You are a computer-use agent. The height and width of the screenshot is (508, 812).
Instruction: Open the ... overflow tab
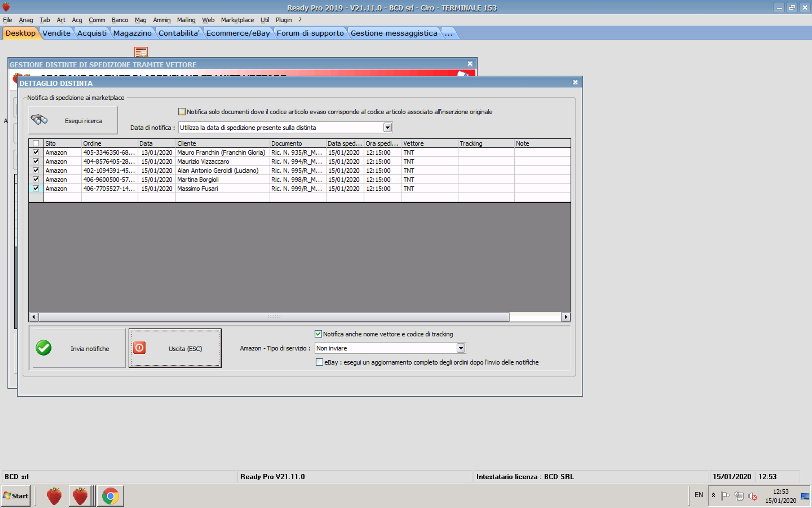449,33
